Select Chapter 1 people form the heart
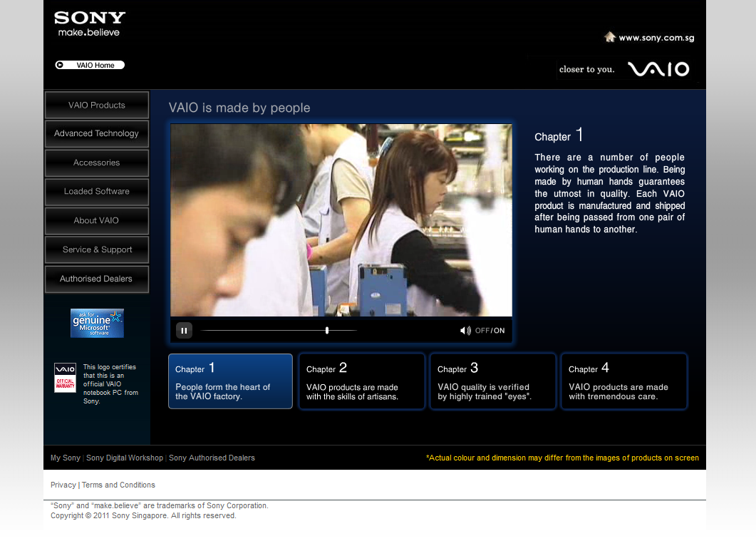The image size is (756, 546). tap(230, 381)
